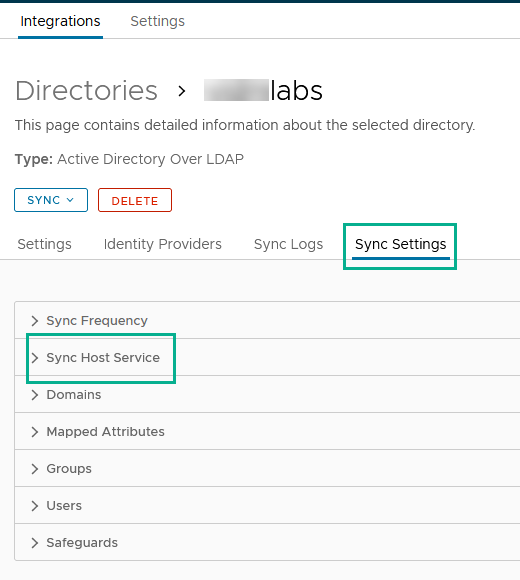520x580 pixels.
Task: Go back to Directories breadcrumb
Action: pos(86,91)
